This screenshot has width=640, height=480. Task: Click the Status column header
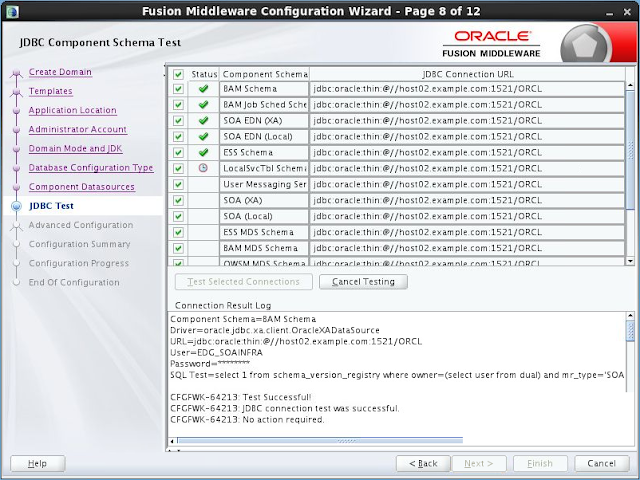204,74
